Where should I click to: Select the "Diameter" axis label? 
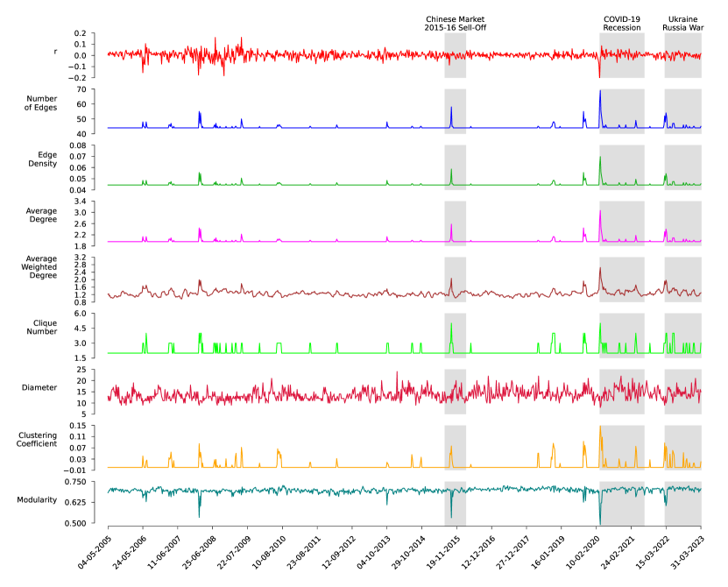[x=39, y=388]
